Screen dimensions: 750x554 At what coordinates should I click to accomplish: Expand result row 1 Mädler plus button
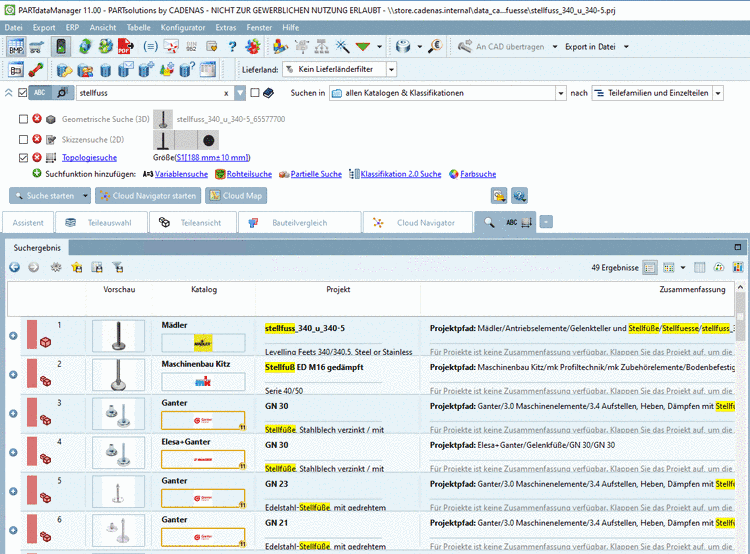13,336
